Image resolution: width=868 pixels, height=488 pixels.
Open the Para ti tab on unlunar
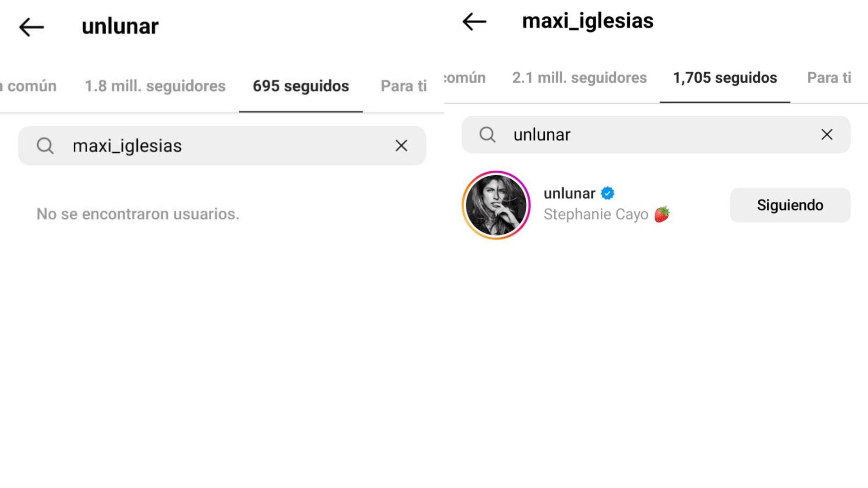click(404, 86)
